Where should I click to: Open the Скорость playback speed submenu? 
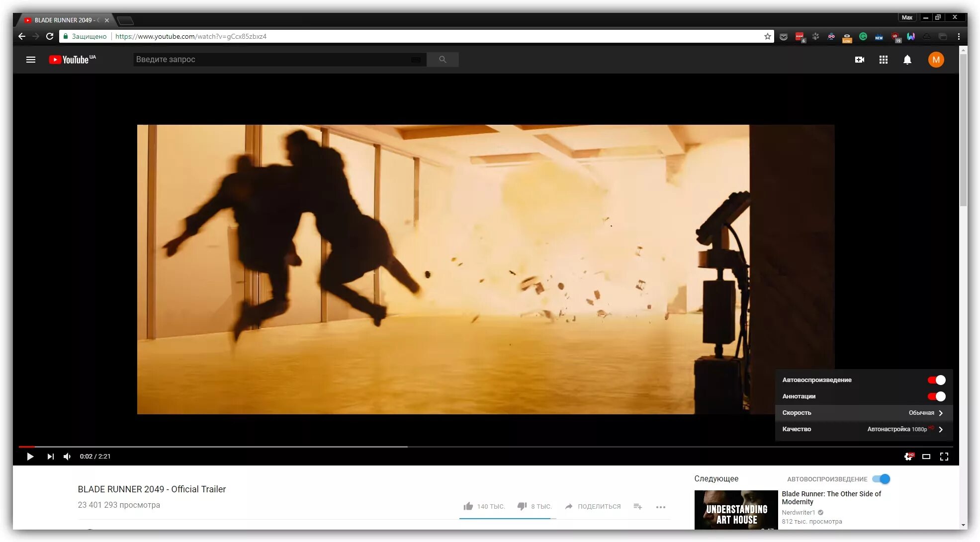(x=864, y=413)
